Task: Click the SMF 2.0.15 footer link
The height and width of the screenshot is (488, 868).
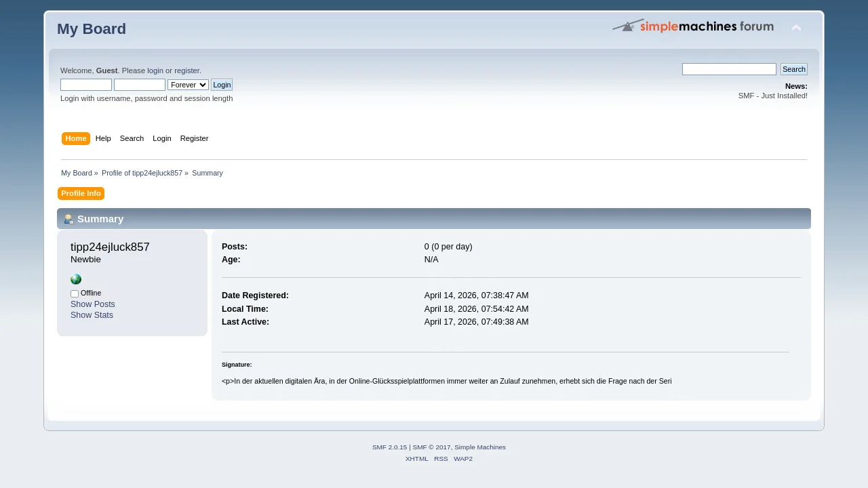Action: (x=389, y=447)
